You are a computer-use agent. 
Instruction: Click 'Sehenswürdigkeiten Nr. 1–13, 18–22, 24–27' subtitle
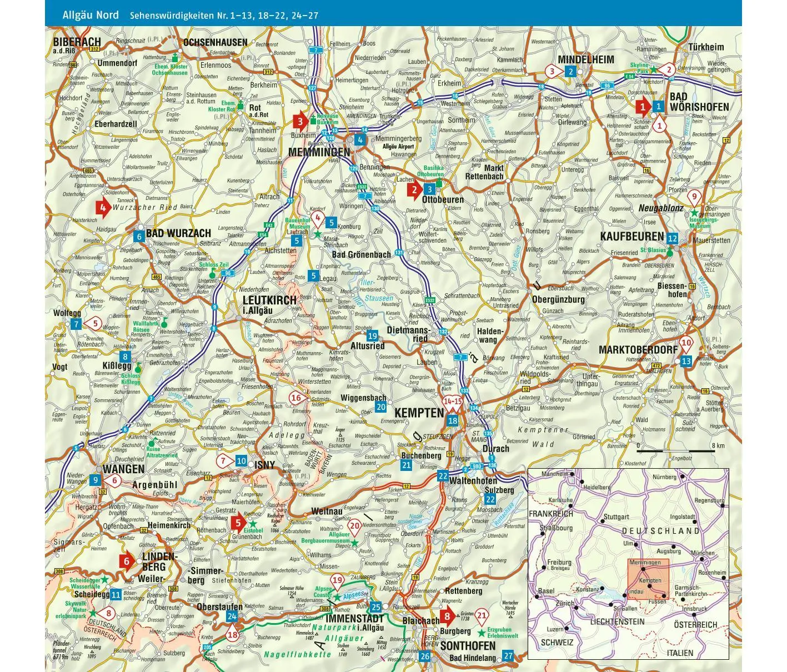click(x=224, y=16)
